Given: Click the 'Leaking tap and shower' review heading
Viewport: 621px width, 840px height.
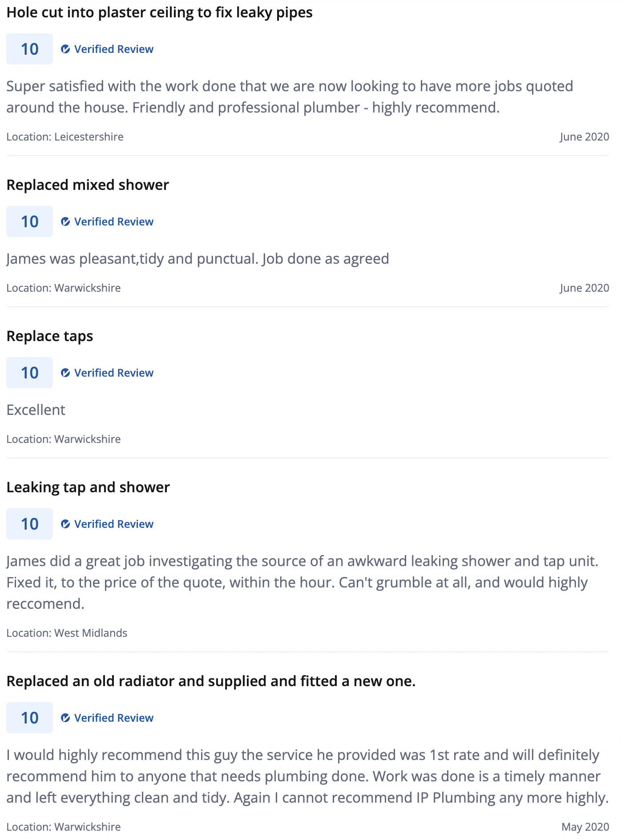Looking at the screenshot, I should [x=88, y=487].
